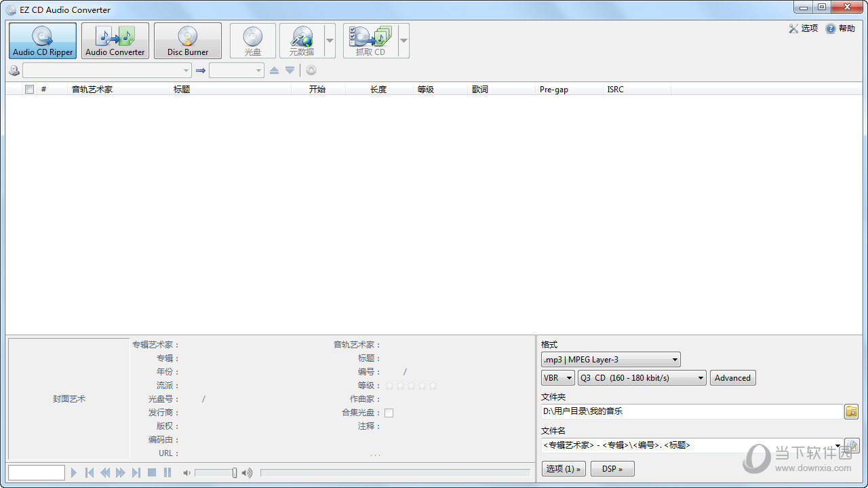The image size is (868, 488).
Task: Click the playback seek progress bar
Action: (x=395, y=473)
